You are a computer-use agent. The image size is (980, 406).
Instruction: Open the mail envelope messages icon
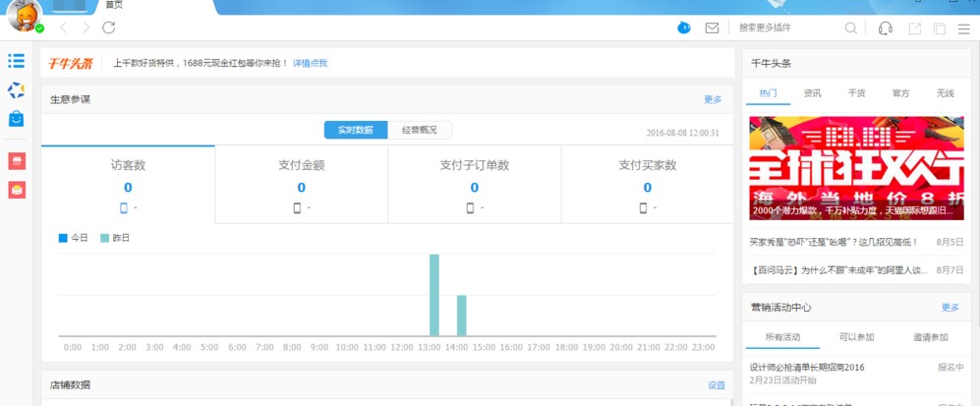coord(712,29)
